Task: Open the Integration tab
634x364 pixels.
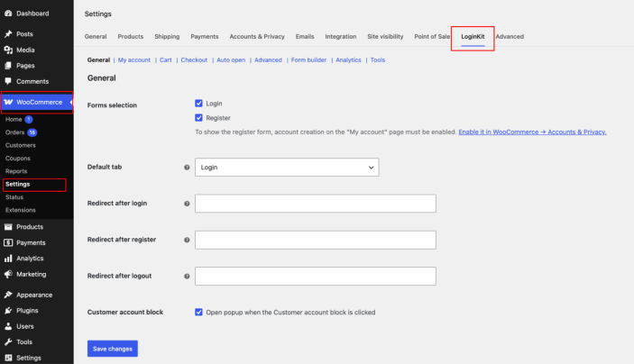Action: [x=341, y=36]
